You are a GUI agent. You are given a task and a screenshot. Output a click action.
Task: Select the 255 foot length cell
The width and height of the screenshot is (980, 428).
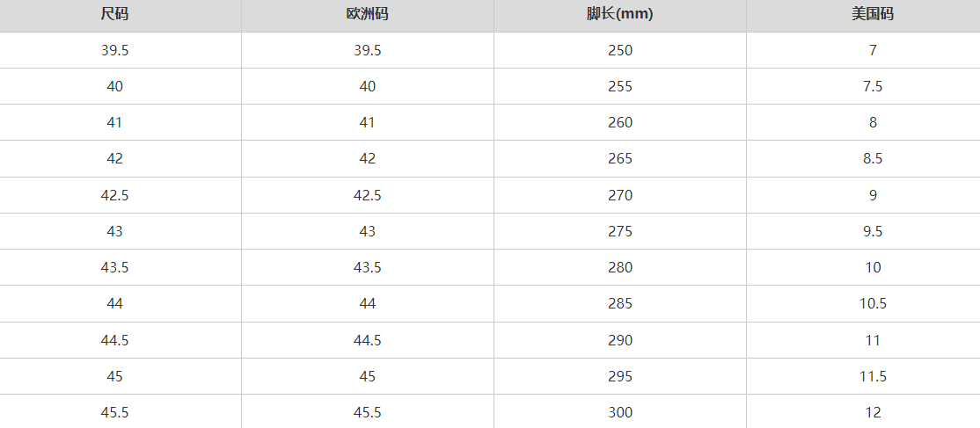click(x=619, y=86)
